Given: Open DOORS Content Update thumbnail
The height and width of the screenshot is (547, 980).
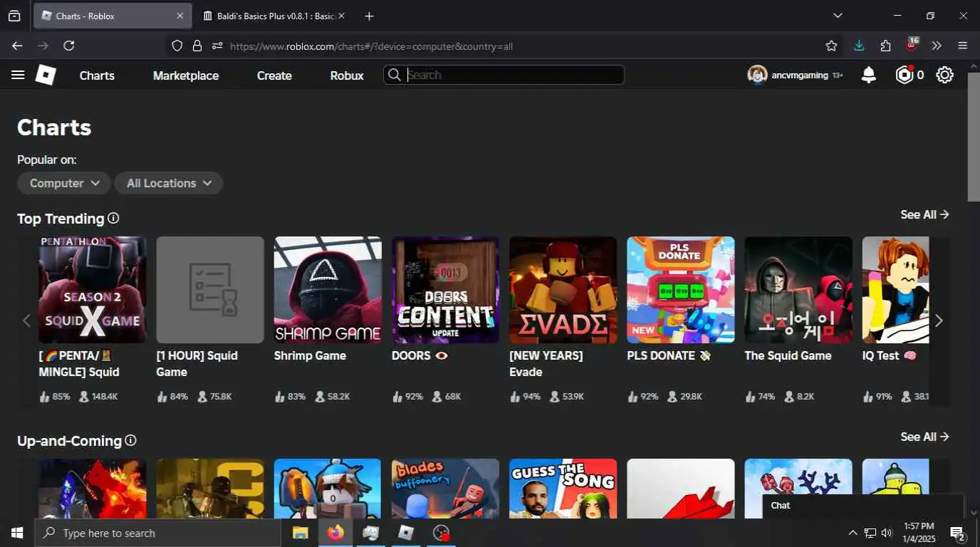Looking at the screenshot, I should [x=445, y=290].
